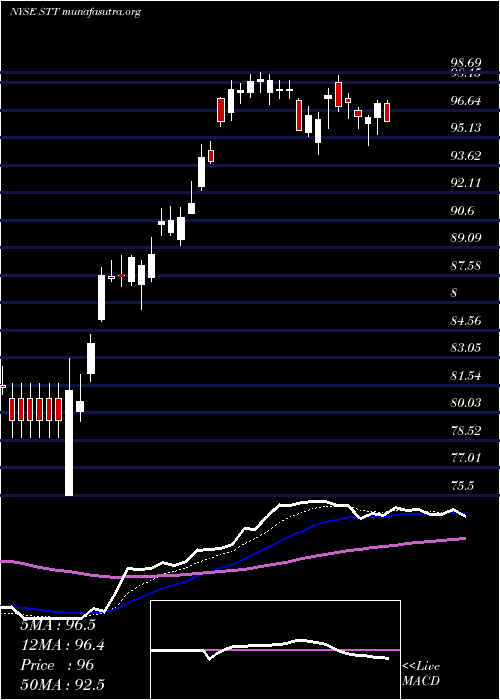Image resolution: width=500 pixels, height=700 pixels.
Task: Click the 'NYSE STT munafasutra.org' chart title
Action: [75, 12]
